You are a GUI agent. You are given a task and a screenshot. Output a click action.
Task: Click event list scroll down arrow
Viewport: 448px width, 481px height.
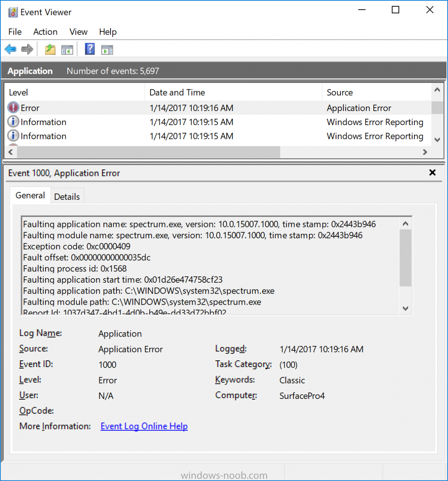437,140
